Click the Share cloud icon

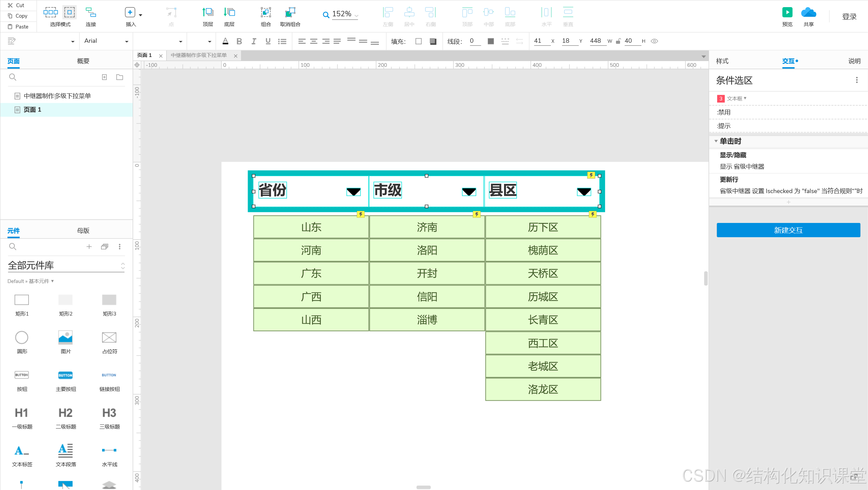click(x=808, y=13)
